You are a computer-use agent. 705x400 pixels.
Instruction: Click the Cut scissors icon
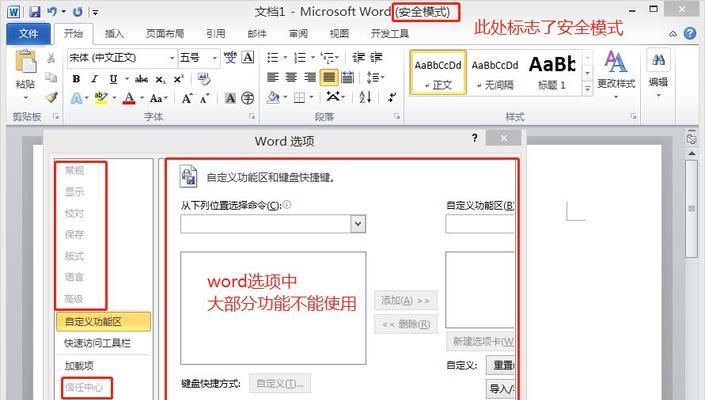click(51, 58)
